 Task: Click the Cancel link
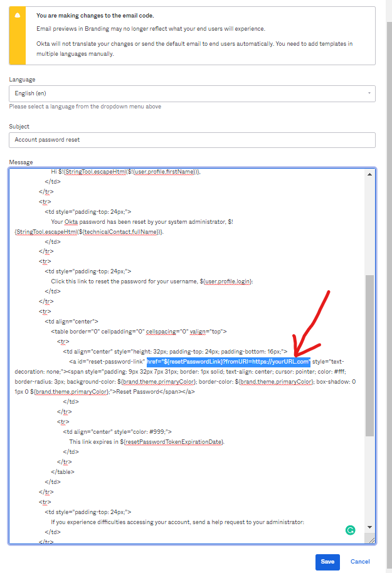[x=360, y=562]
